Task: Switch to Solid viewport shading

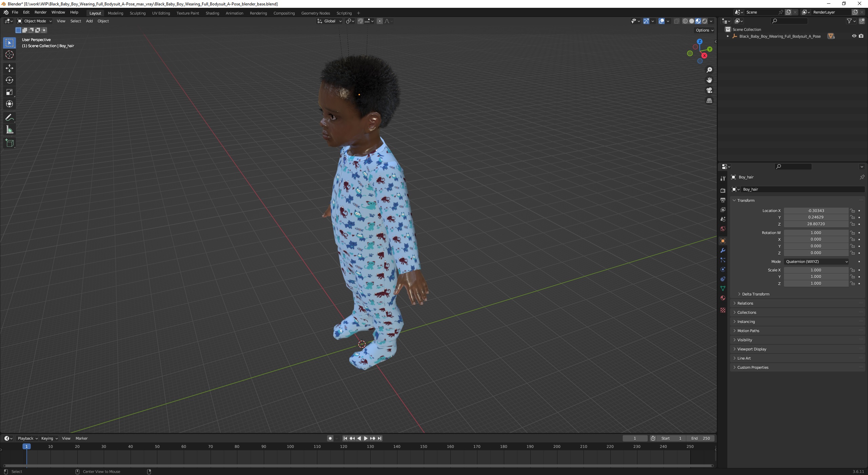Action: pyautogui.click(x=692, y=21)
